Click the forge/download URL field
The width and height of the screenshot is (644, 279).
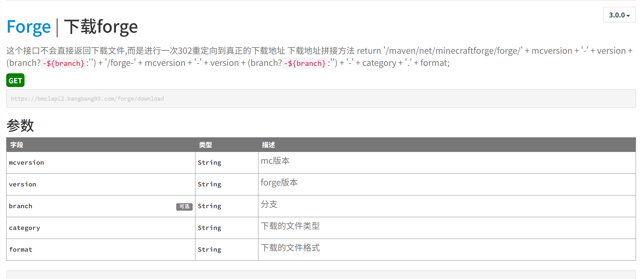coord(321,98)
